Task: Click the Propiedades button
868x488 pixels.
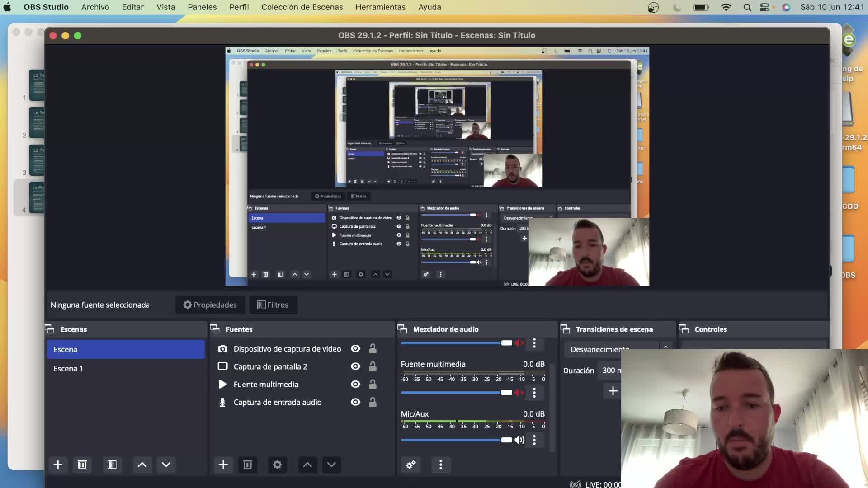Action: click(x=210, y=305)
